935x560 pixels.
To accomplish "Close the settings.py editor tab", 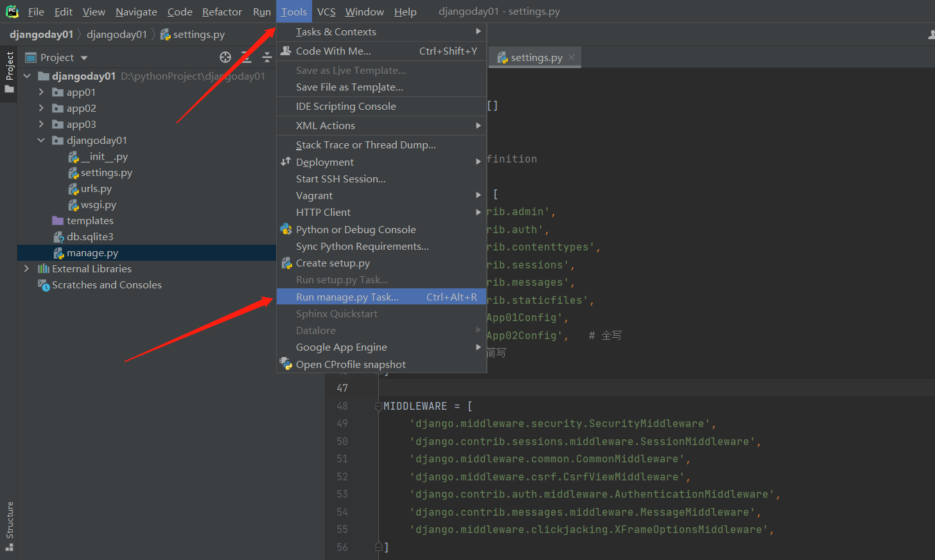I will [x=572, y=57].
